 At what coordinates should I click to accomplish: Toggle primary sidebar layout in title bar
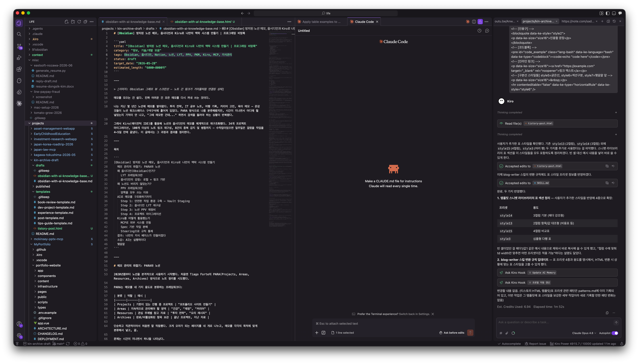tap(608, 13)
